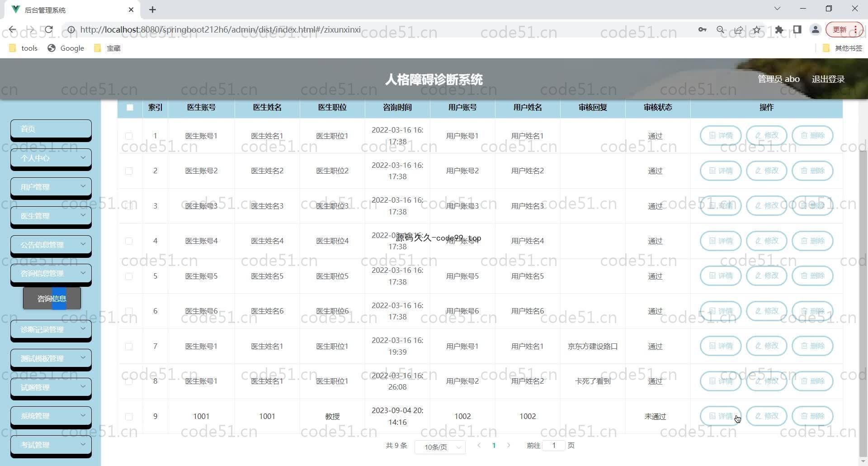
Task: Toggle the select-all checkbox in table header
Action: [x=130, y=108]
